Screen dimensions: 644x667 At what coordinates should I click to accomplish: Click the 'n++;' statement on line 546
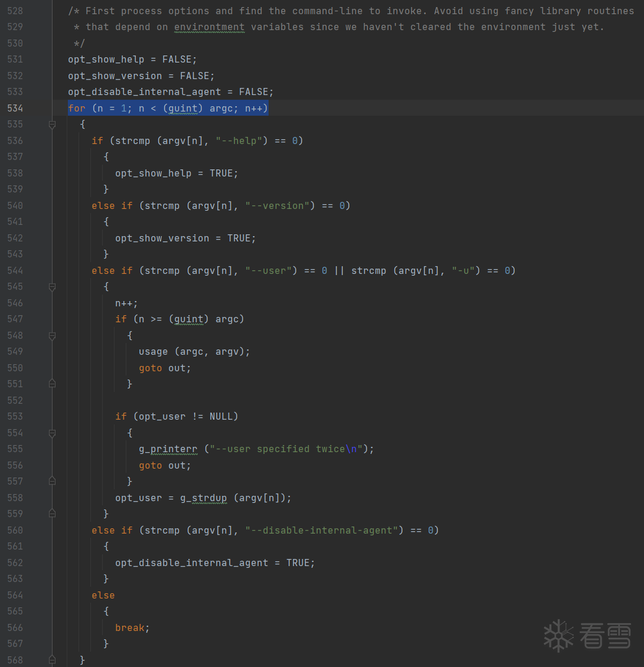126,303
